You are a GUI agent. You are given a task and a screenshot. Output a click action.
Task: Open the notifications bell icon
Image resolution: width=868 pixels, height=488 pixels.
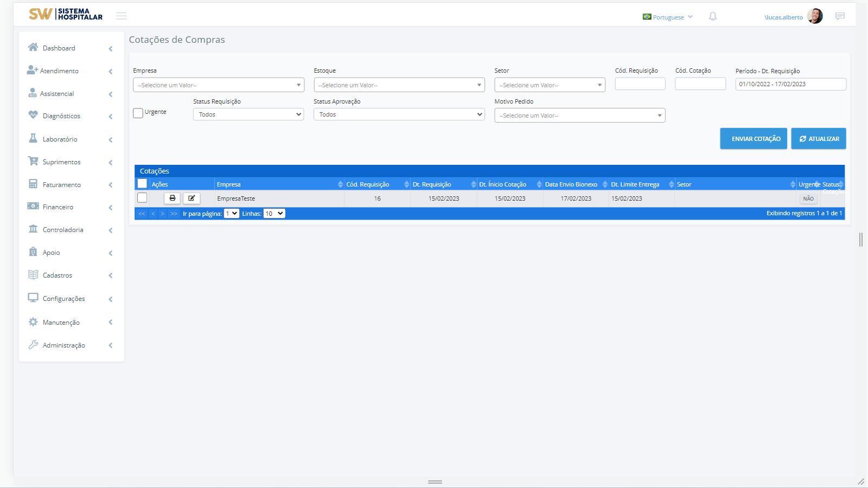pyautogui.click(x=713, y=17)
